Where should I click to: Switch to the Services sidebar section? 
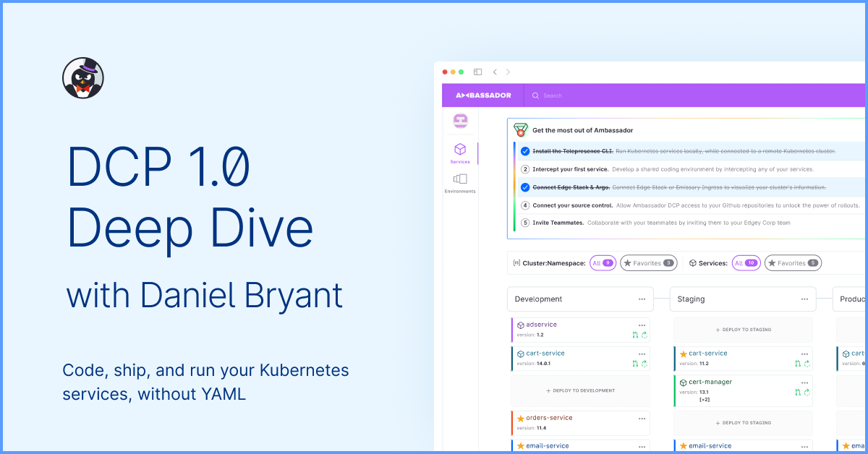[x=460, y=153]
